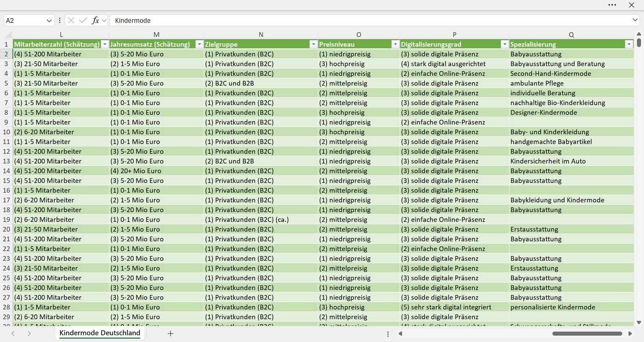Open the vertical dots by Name Box

pyautogui.click(x=60, y=21)
